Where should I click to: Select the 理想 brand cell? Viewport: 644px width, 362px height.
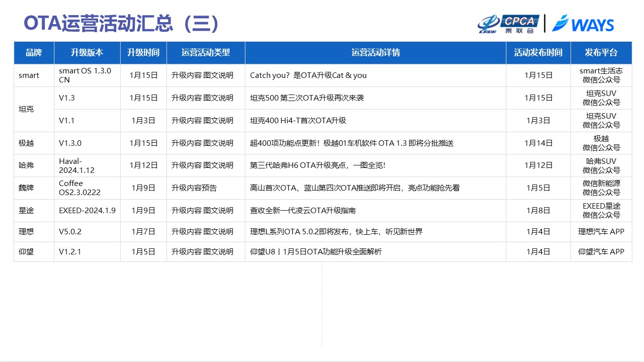34,232
